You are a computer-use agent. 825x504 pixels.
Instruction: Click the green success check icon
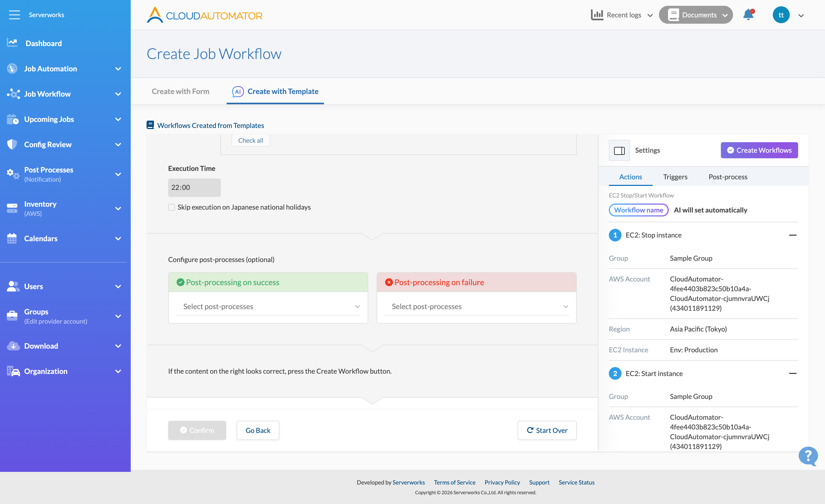click(181, 283)
